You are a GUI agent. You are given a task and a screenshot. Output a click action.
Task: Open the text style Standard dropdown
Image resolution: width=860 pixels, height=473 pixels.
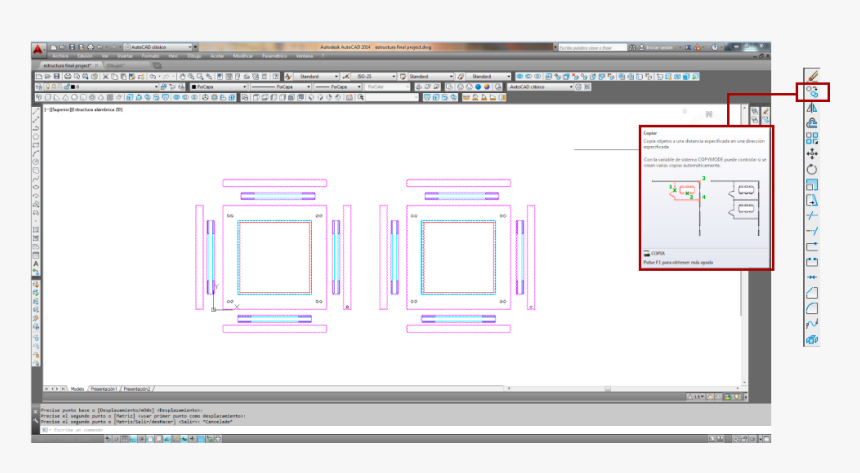316,77
